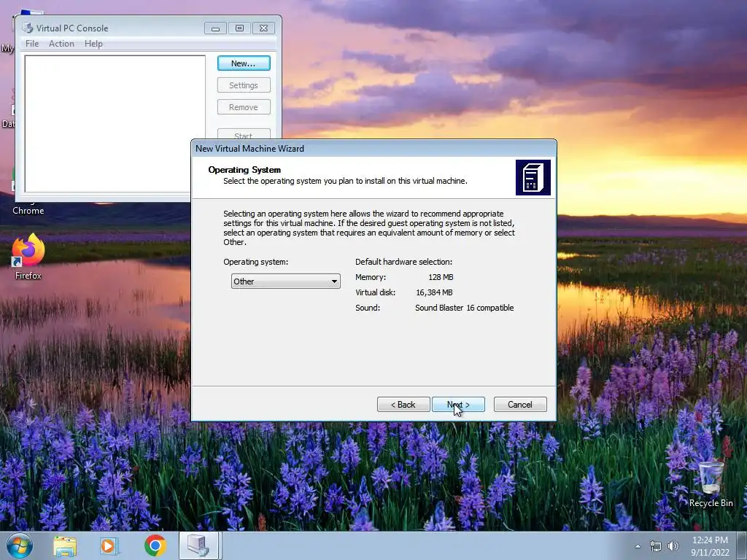Open the Action menu in Virtual PC Console
The image size is (747, 560).
coord(61,43)
